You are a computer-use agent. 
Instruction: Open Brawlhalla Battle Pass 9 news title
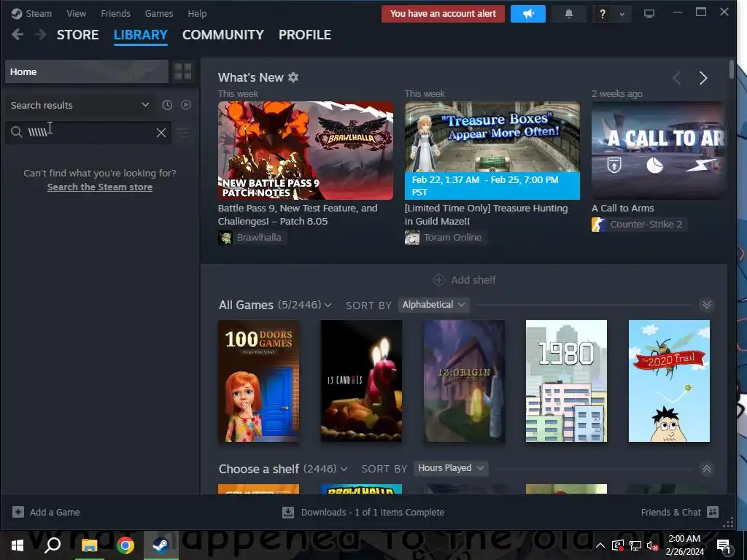(298, 215)
